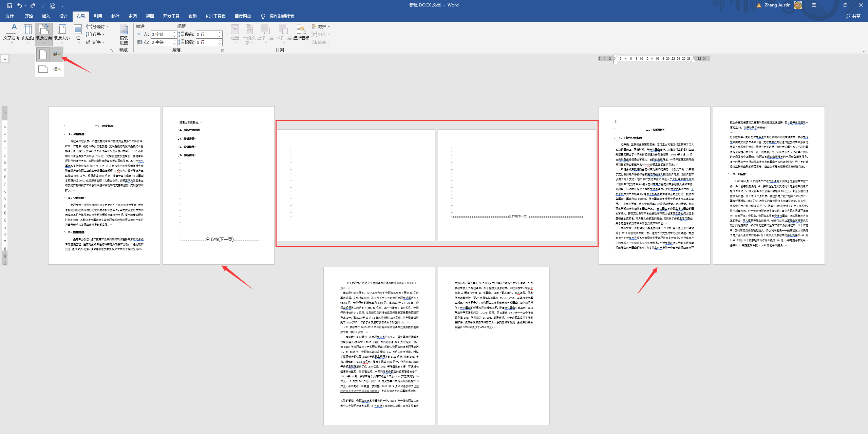Switch to the 引用 references tab
This screenshot has height=434, width=868.
pyautogui.click(x=98, y=16)
